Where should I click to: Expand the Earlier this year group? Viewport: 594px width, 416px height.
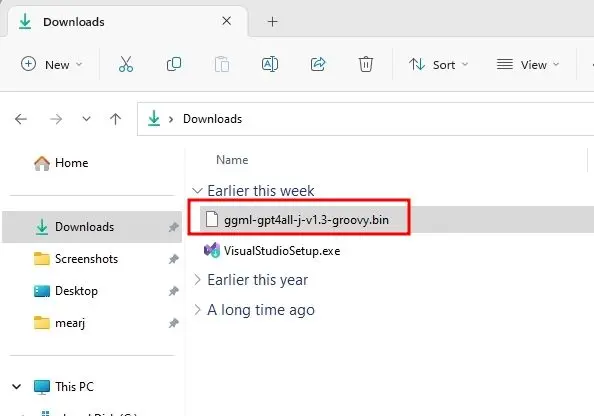(197, 280)
